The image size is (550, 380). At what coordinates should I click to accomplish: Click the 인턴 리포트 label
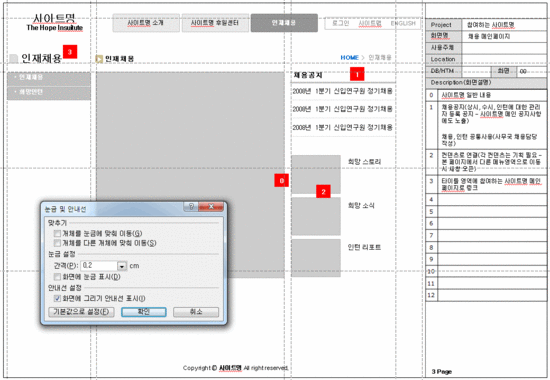(364, 247)
